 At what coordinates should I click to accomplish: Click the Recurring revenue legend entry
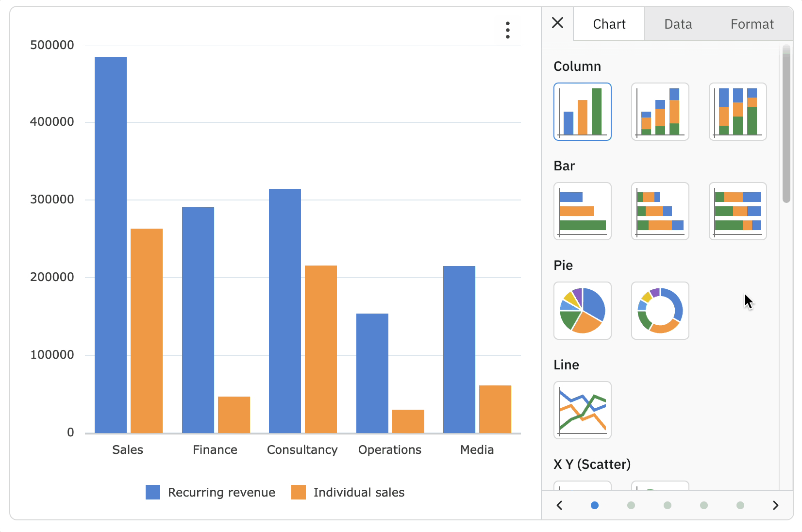(x=221, y=492)
